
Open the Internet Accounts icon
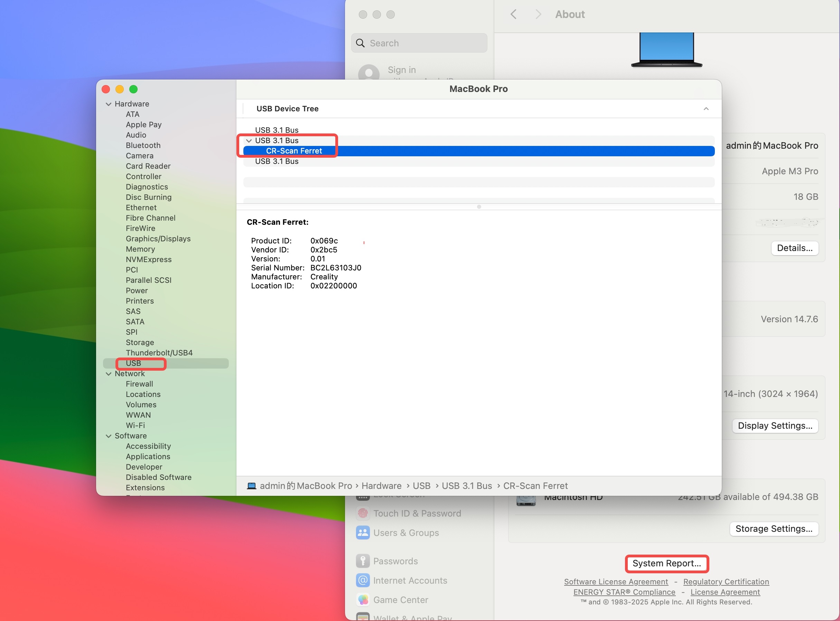pos(363,581)
